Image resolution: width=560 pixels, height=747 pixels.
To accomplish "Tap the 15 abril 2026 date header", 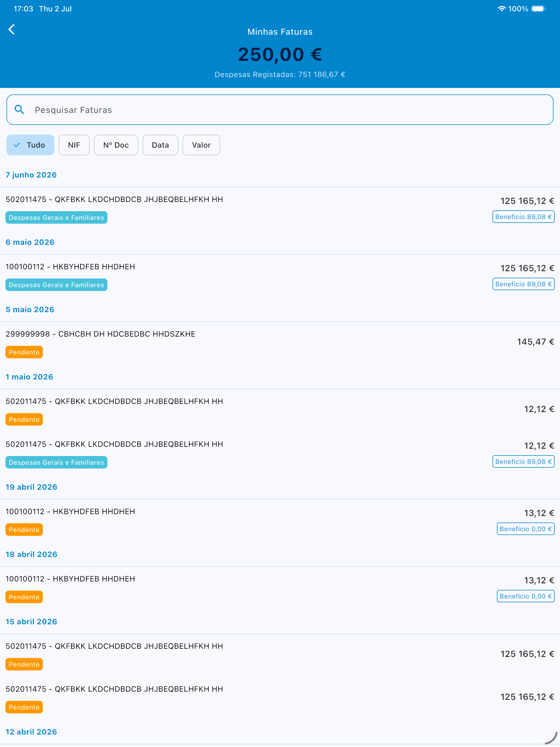I will [31, 621].
